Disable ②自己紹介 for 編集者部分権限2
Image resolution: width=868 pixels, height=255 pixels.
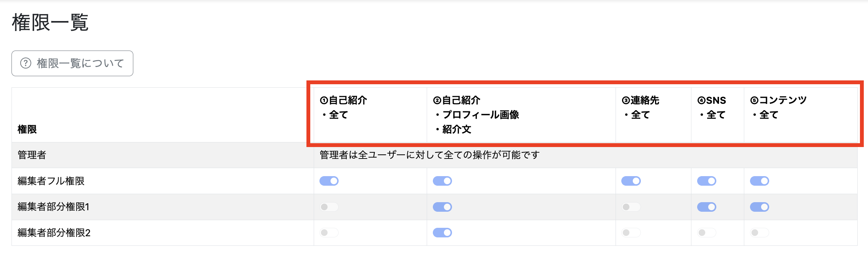442,233
